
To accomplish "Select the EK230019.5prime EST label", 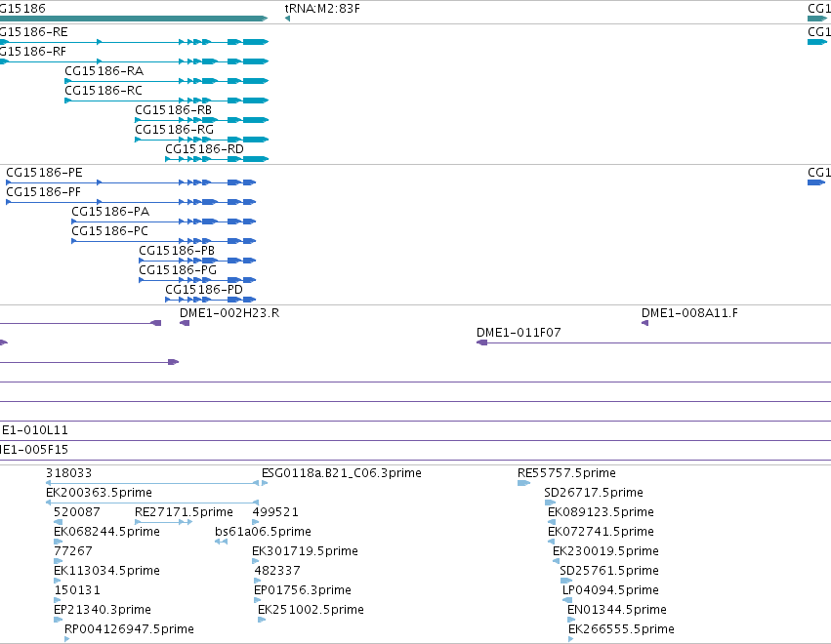I will click(605, 551).
